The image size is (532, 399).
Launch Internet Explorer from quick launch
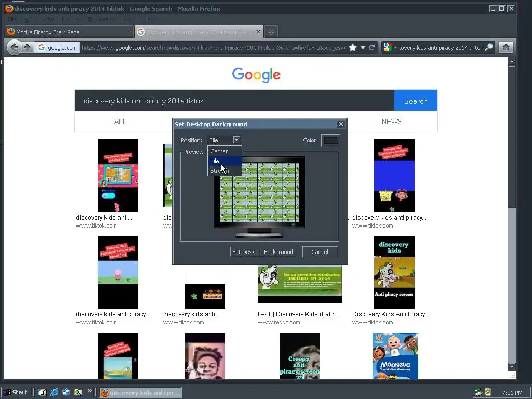click(54, 392)
